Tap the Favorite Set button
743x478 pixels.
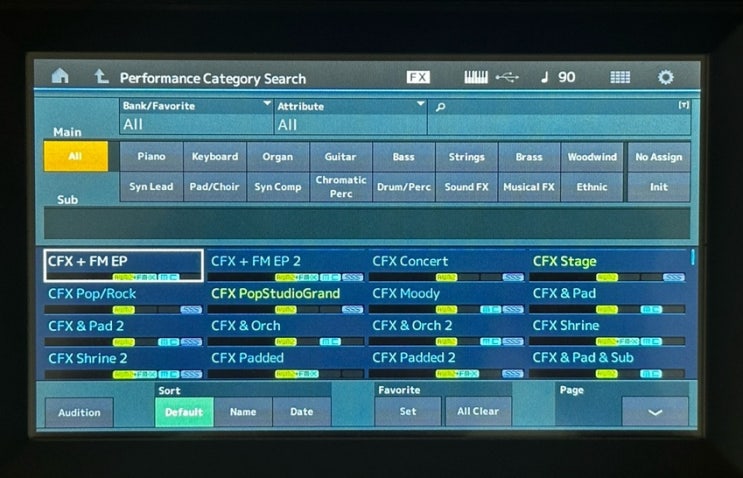pyautogui.click(x=408, y=412)
